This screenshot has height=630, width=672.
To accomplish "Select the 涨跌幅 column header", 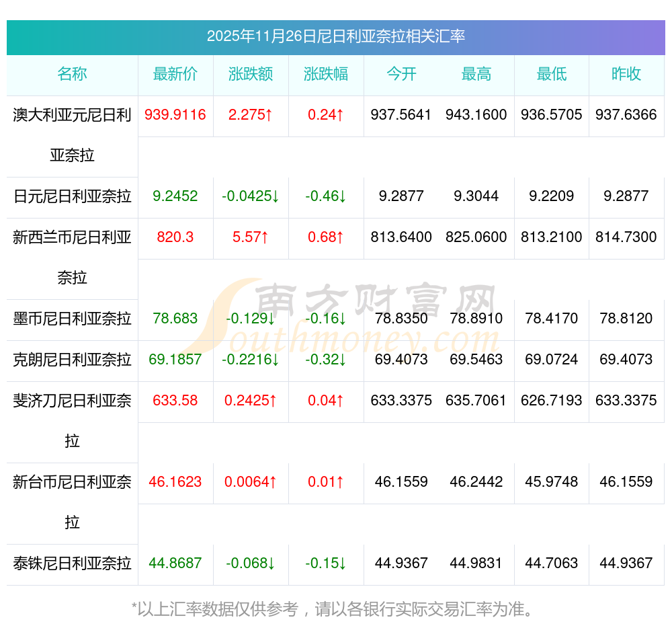I will pos(326,74).
